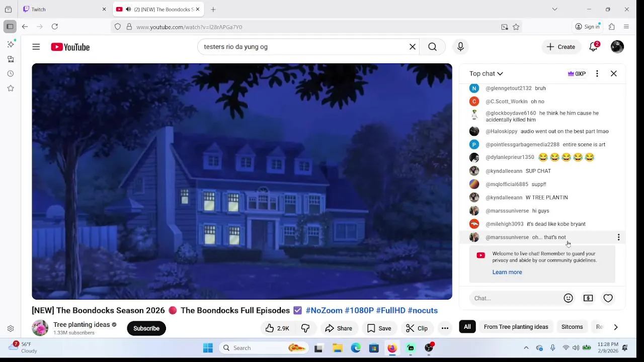Subscribe to Tree planting ideas
The height and width of the screenshot is (362, 644).
pos(146,328)
